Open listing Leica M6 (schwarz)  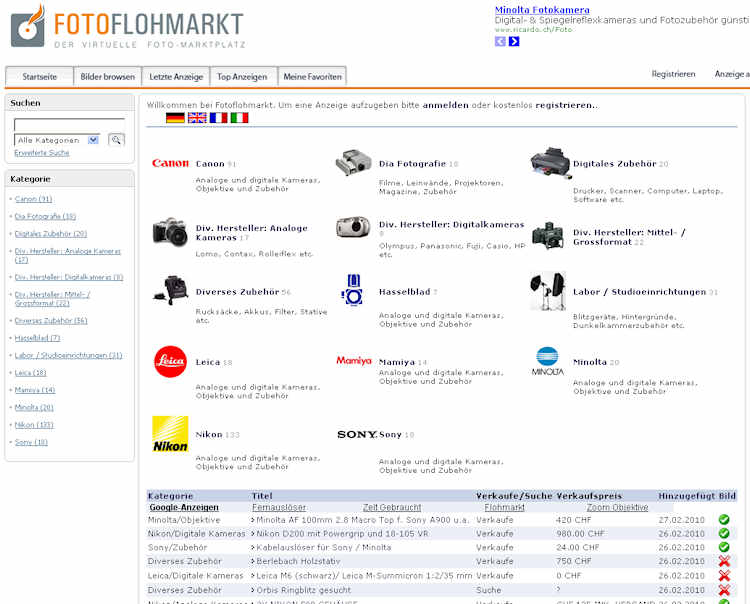click(x=363, y=576)
